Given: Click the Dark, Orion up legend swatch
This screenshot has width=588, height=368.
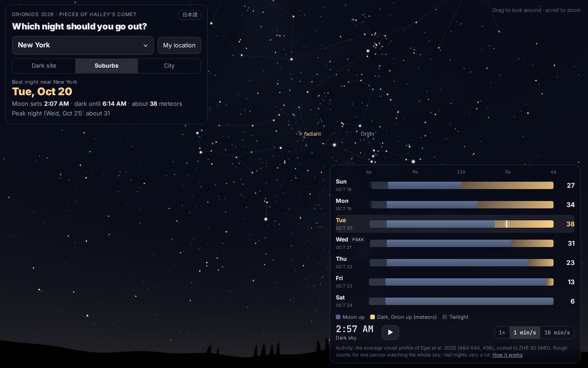Looking at the screenshot, I should pyautogui.click(x=373, y=317).
